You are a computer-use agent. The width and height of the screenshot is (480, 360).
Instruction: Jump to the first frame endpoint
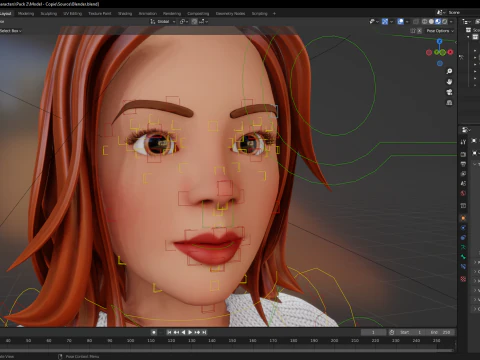point(169,332)
